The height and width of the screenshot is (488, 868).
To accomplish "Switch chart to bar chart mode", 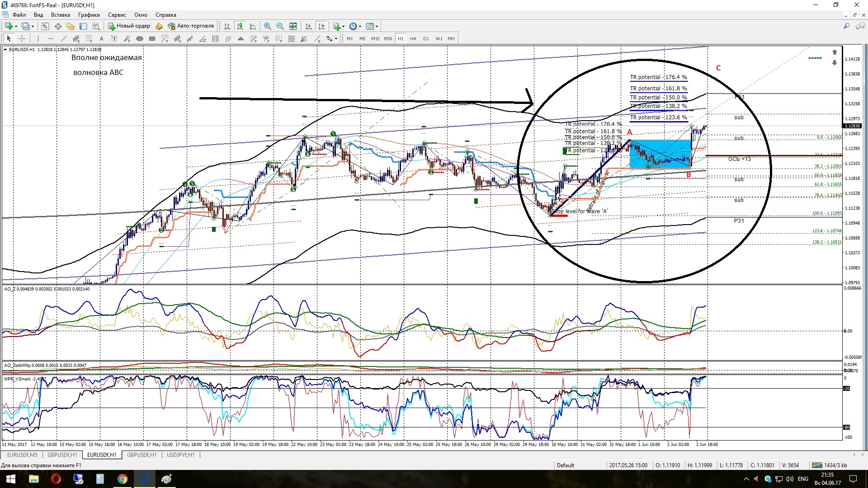I will 227,26.
